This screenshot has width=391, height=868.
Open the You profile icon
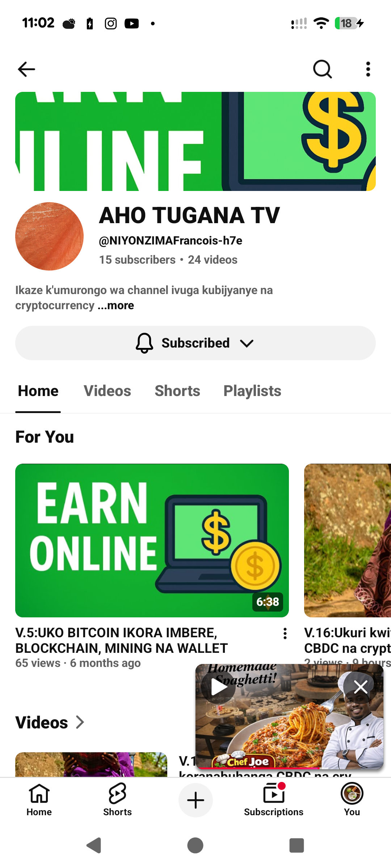(352, 800)
